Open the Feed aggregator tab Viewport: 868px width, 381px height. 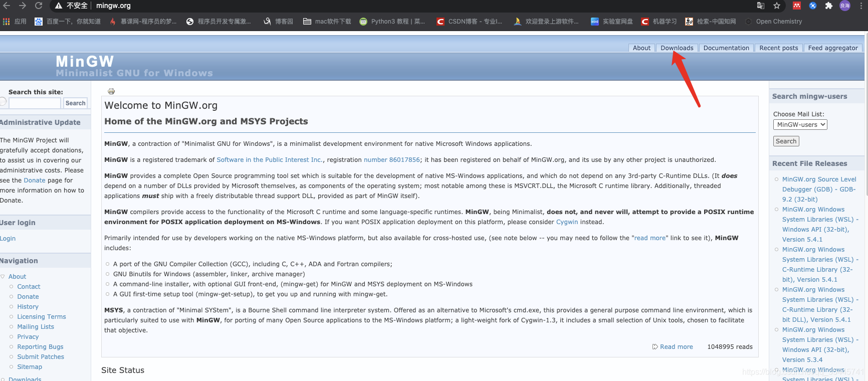click(833, 48)
